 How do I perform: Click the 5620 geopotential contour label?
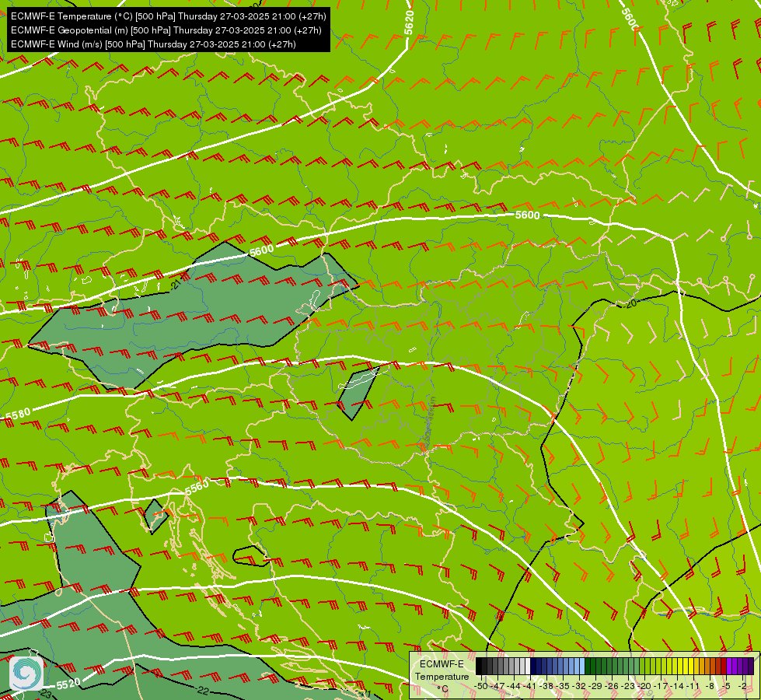[409, 23]
